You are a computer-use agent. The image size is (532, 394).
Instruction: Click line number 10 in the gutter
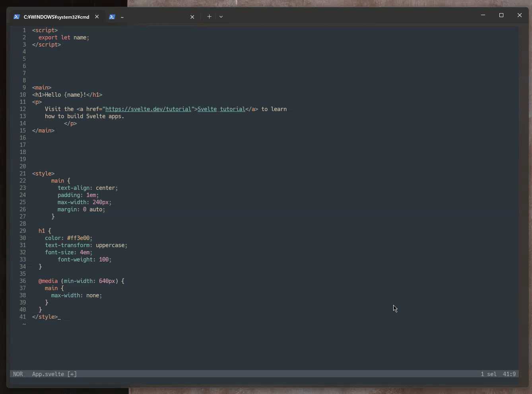[22, 95]
